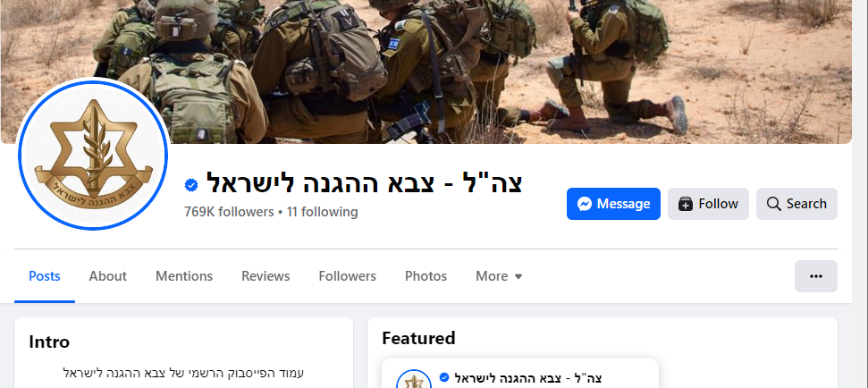Image resolution: width=868 pixels, height=388 pixels.
Task: View the Photos tab
Action: [426, 276]
